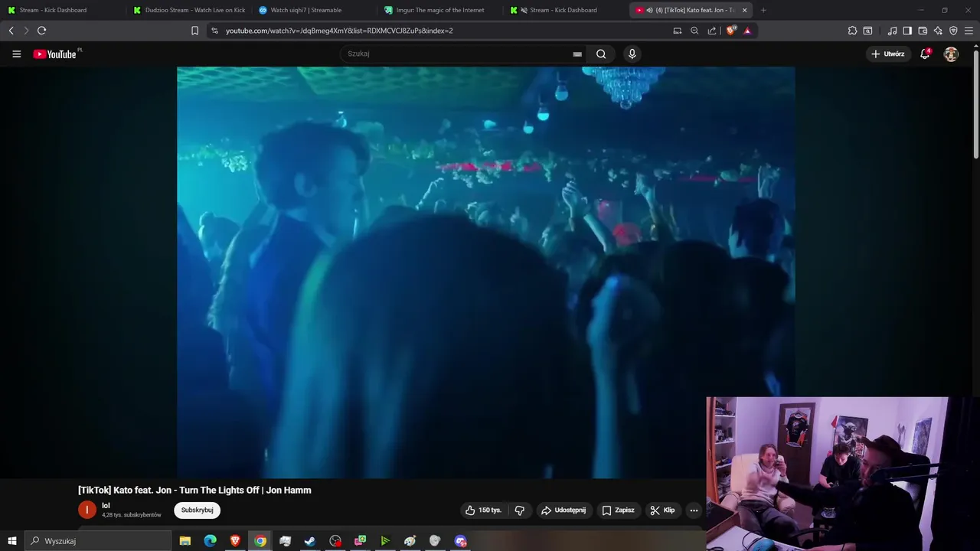
Task: Open Brave Rewards triangle icon
Action: point(747,31)
